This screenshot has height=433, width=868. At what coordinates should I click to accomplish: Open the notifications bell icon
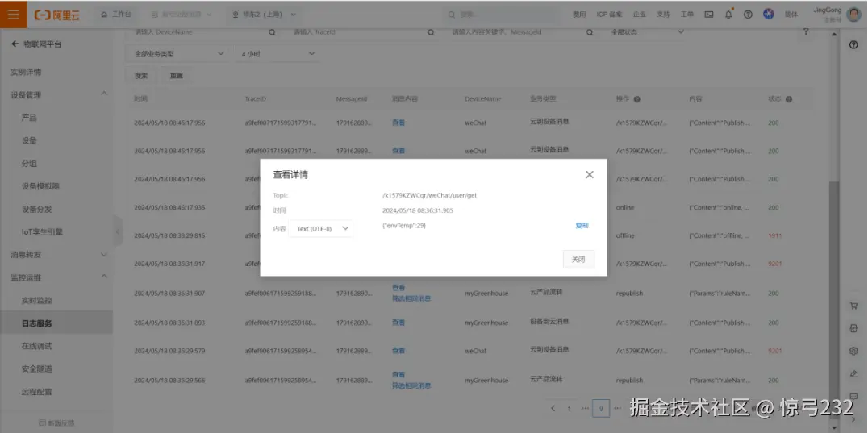click(x=728, y=15)
